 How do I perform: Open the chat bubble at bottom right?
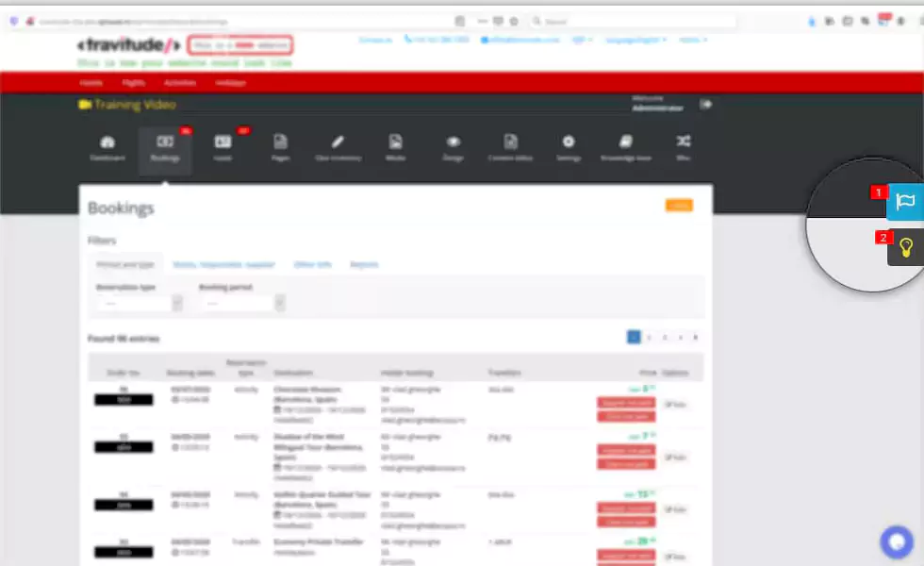pyautogui.click(x=895, y=541)
